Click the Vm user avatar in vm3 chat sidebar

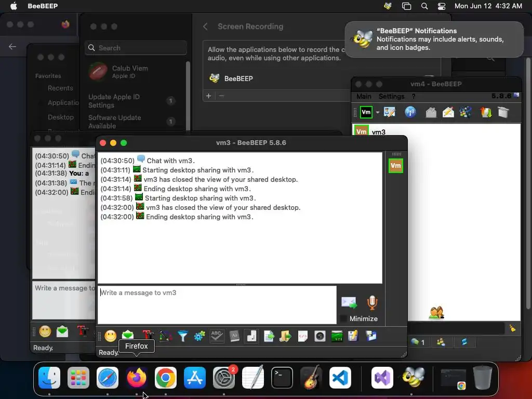[395, 166]
